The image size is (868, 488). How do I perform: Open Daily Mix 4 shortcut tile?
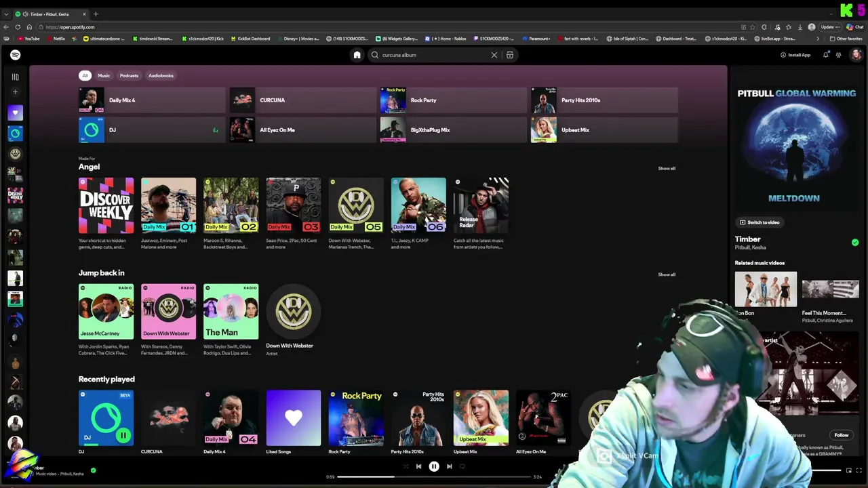coord(152,100)
